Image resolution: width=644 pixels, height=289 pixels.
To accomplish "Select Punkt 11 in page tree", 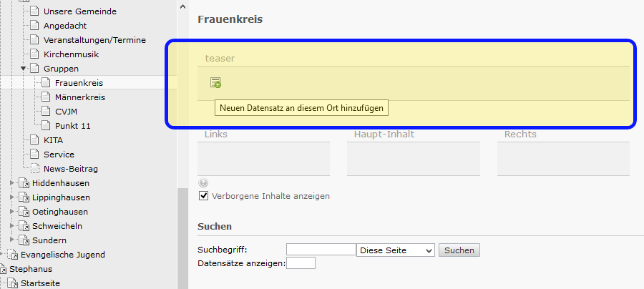I will tap(72, 126).
